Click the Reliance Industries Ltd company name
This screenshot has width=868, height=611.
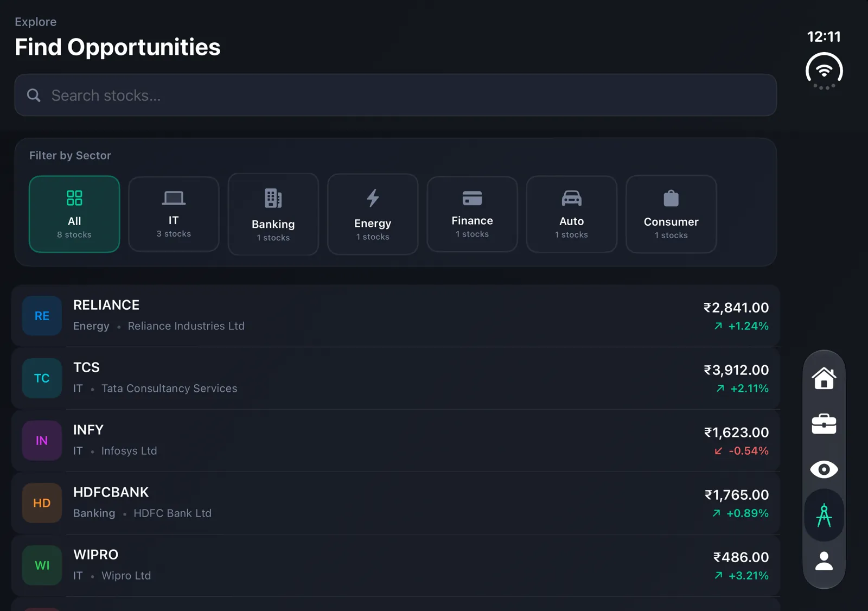[x=186, y=326]
